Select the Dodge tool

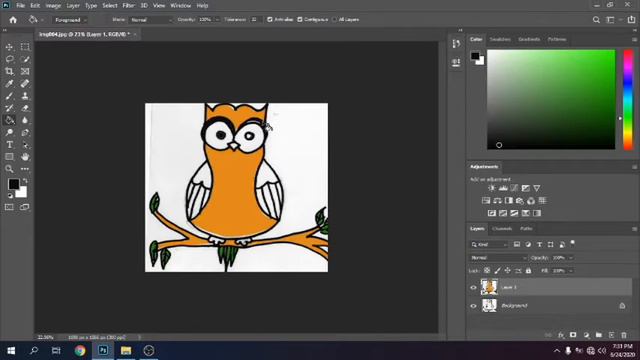click(9, 132)
